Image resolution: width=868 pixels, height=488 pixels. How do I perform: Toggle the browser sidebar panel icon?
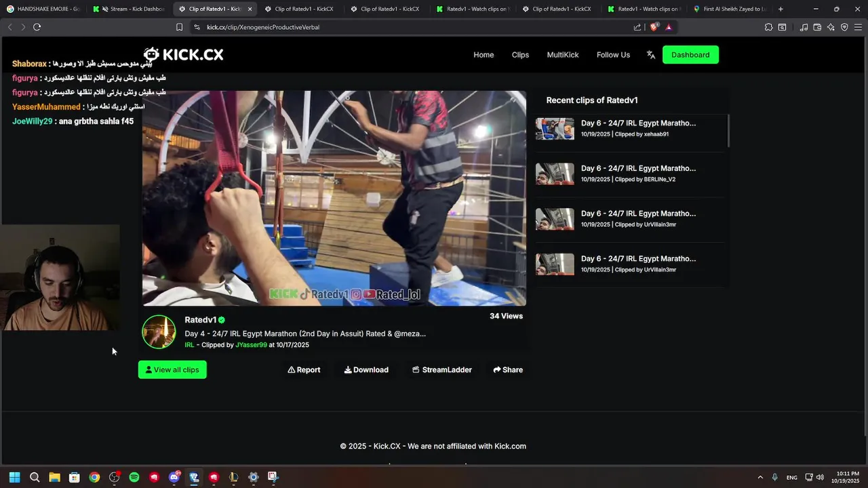pyautogui.click(x=782, y=27)
